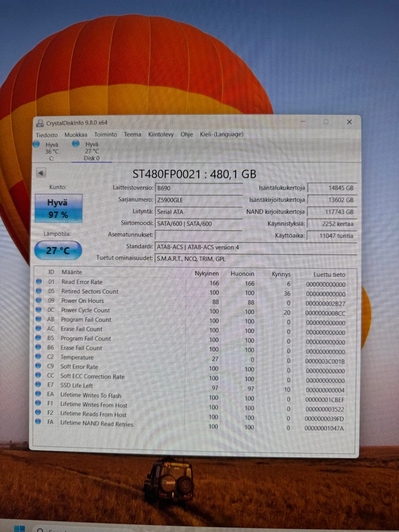This screenshot has width=399, height=532.
Task: Click the status dot for SSD Life Left
Action: 39,384
